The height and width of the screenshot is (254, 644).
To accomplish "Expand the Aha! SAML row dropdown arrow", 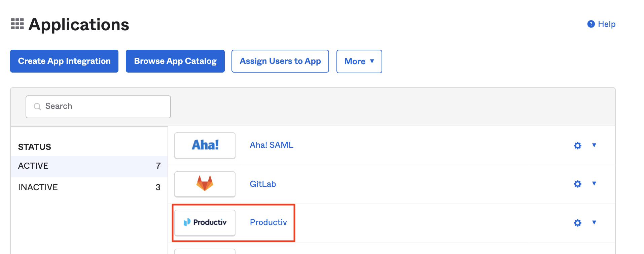I will pyautogui.click(x=594, y=145).
